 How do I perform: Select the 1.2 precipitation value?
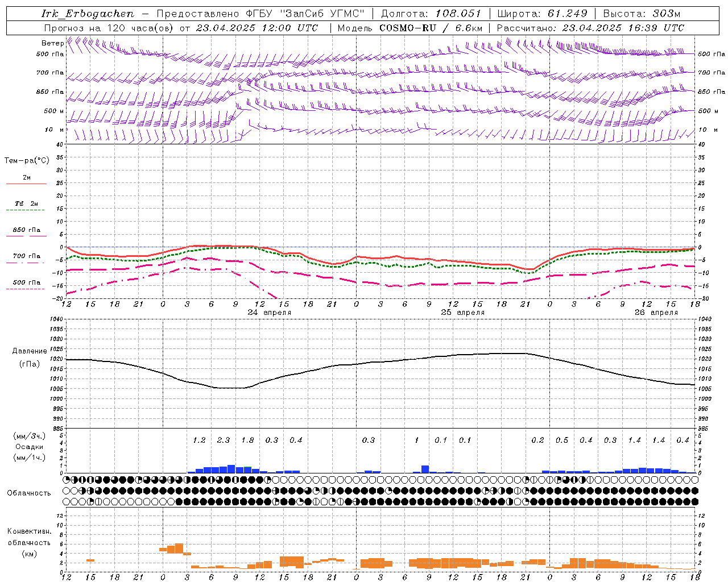coord(199,440)
